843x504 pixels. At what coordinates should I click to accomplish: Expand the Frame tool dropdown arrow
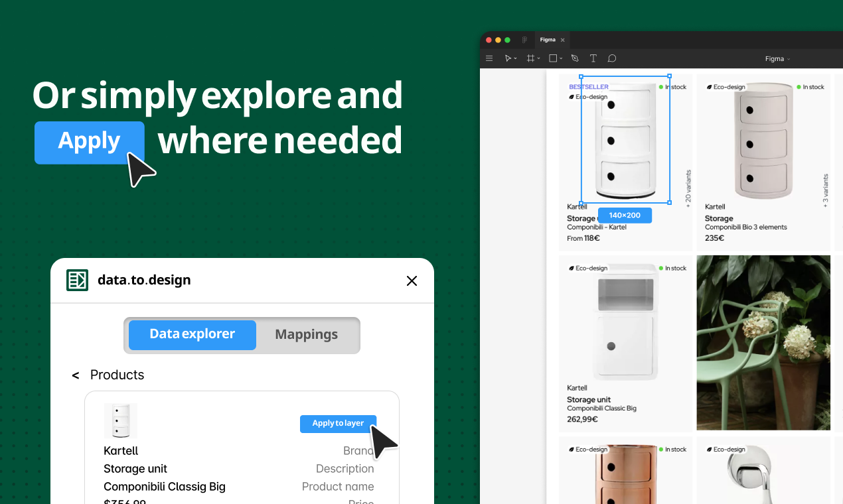[538, 59]
